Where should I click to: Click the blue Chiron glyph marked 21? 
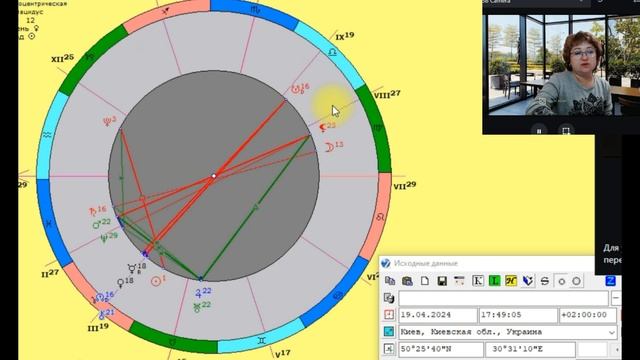(102, 315)
